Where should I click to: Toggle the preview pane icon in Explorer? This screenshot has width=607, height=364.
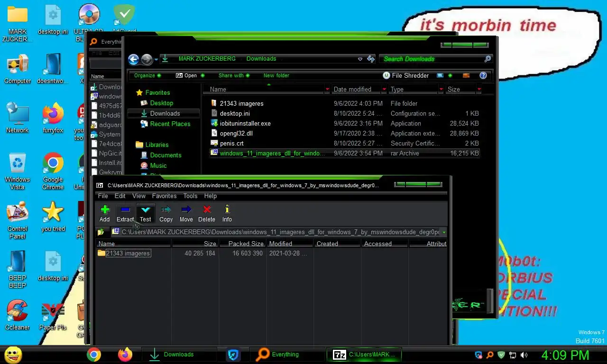466,75
